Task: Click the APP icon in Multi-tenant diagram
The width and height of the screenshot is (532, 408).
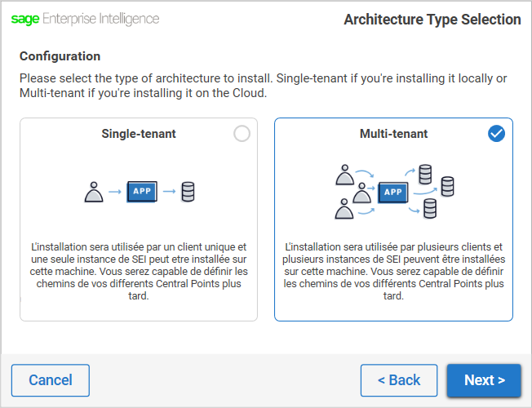Action: (394, 192)
